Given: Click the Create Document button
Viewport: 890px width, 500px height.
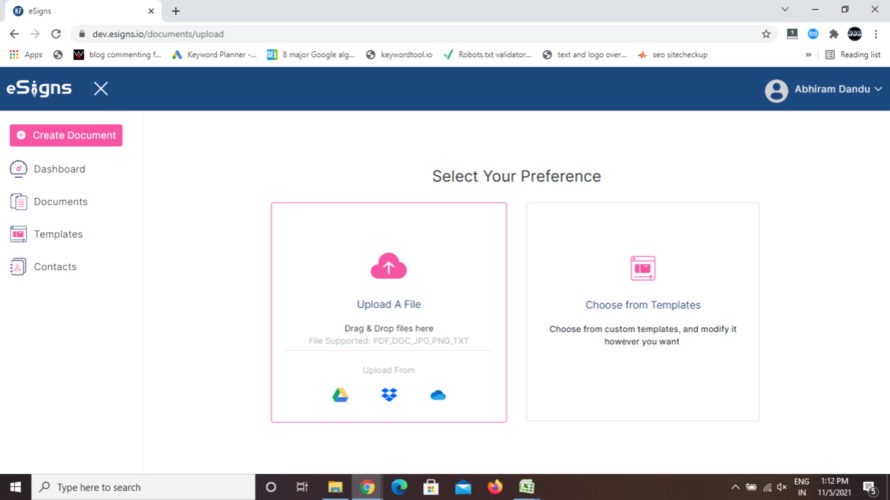Looking at the screenshot, I should tap(66, 135).
